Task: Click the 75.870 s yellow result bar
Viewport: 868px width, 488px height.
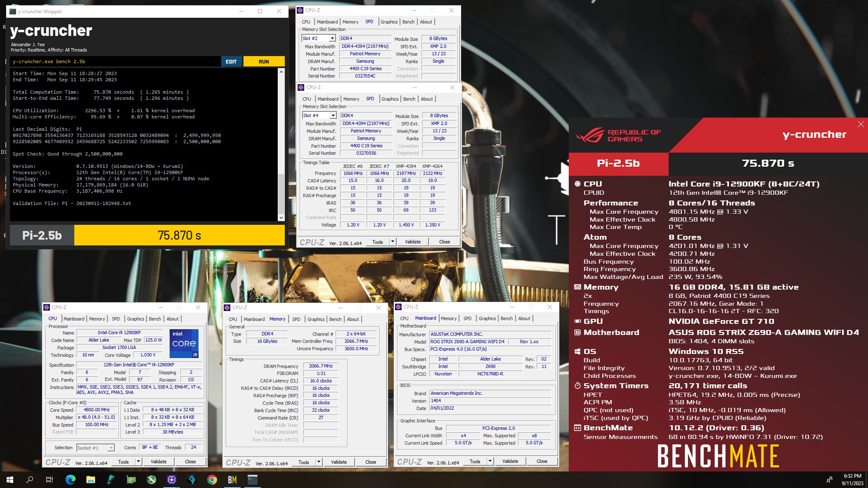Action: coord(179,235)
